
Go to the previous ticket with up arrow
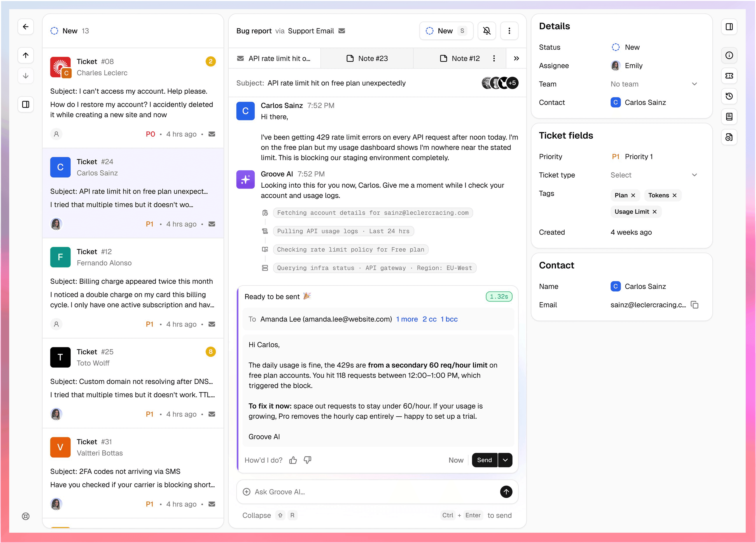pyautogui.click(x=26, y=55)
